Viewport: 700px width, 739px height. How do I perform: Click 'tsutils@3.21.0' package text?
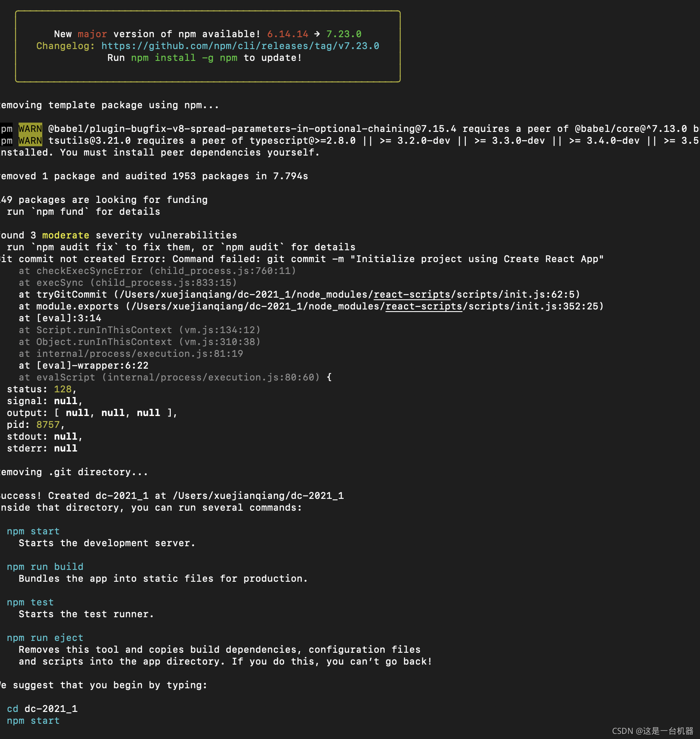(89, 140)
